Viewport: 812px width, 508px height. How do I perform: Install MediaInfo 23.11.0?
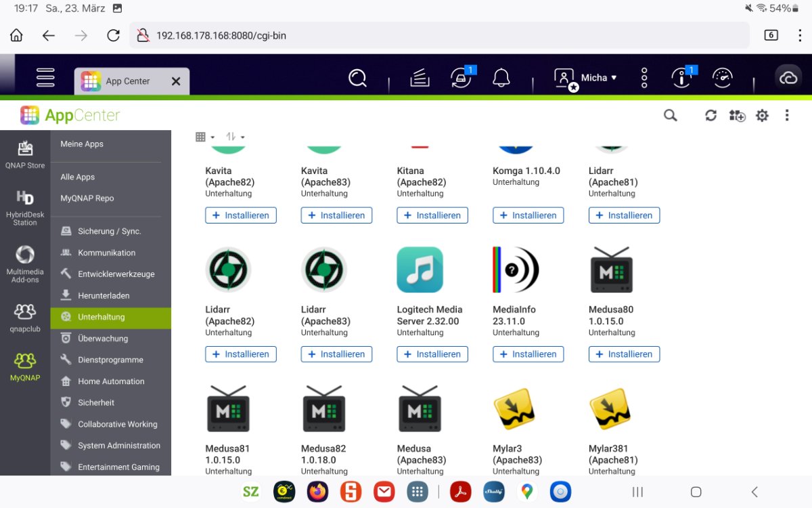pyautogui.click(x=528, y=354)
